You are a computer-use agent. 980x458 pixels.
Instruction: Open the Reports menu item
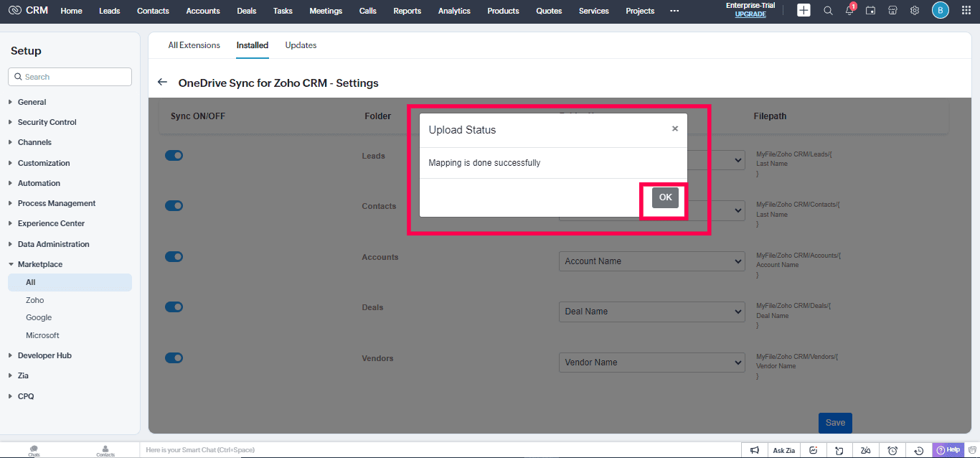click(x=407, y=11)
